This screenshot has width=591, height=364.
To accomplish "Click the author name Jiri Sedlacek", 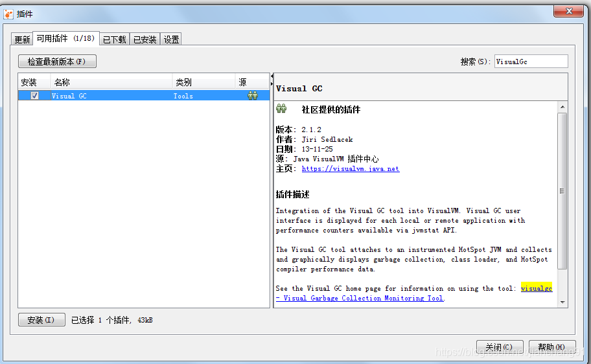I will click(327, 139).
